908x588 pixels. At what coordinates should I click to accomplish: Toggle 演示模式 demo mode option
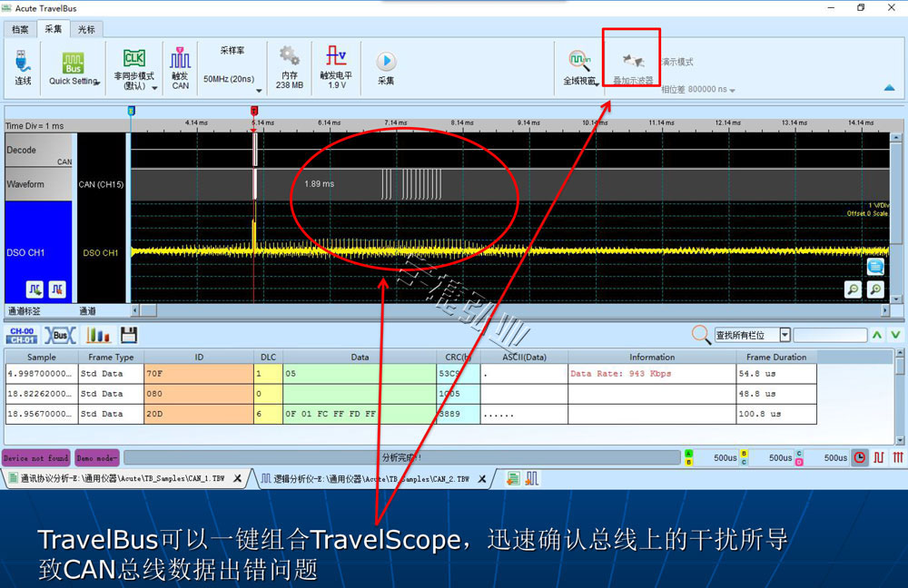(x=677, y=62)
